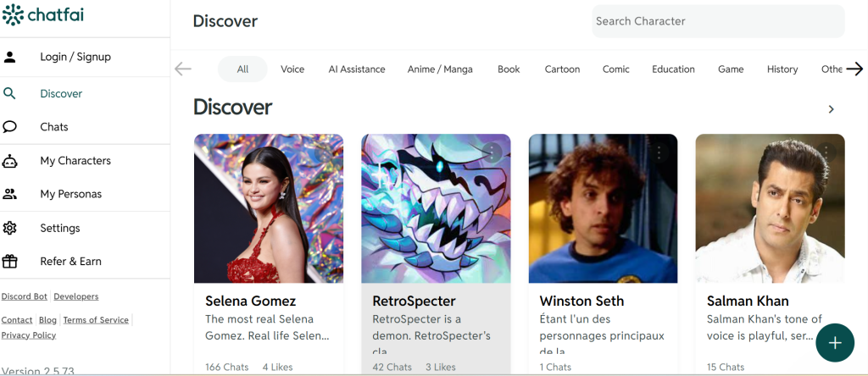Click the Login / Signup person icon
The image size is (868, 376).
[10, 57]
